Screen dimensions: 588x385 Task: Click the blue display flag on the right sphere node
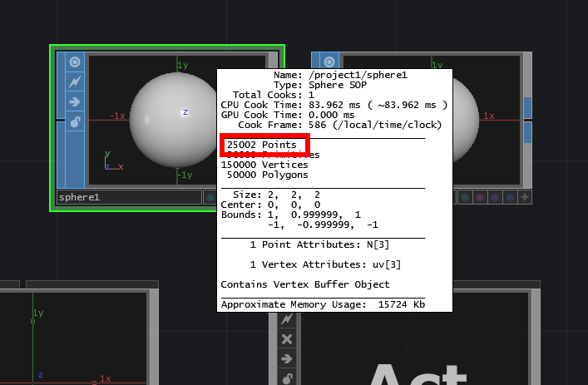point(510,197)
